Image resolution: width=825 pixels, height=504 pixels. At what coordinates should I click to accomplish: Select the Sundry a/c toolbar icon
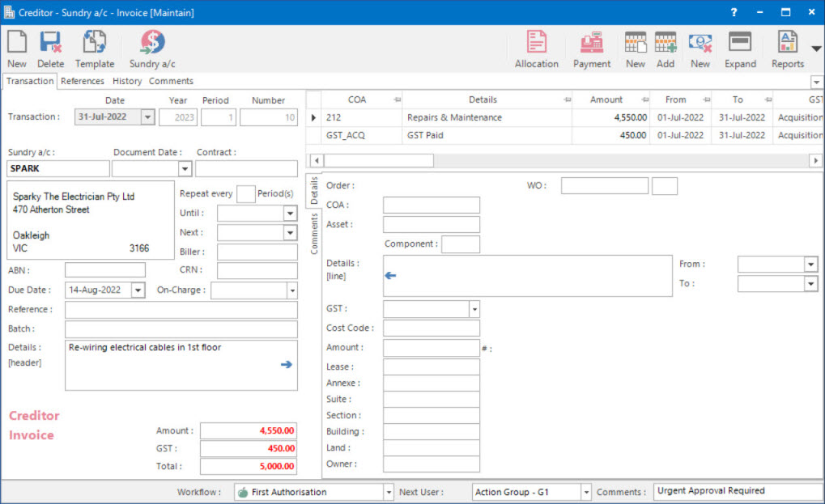click(x=151, y=44)
